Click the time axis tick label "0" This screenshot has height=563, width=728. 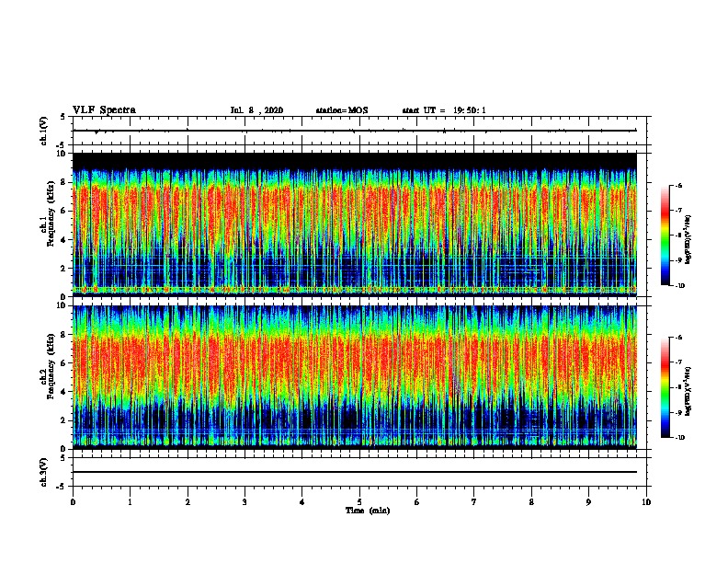[x=73, y=502]
